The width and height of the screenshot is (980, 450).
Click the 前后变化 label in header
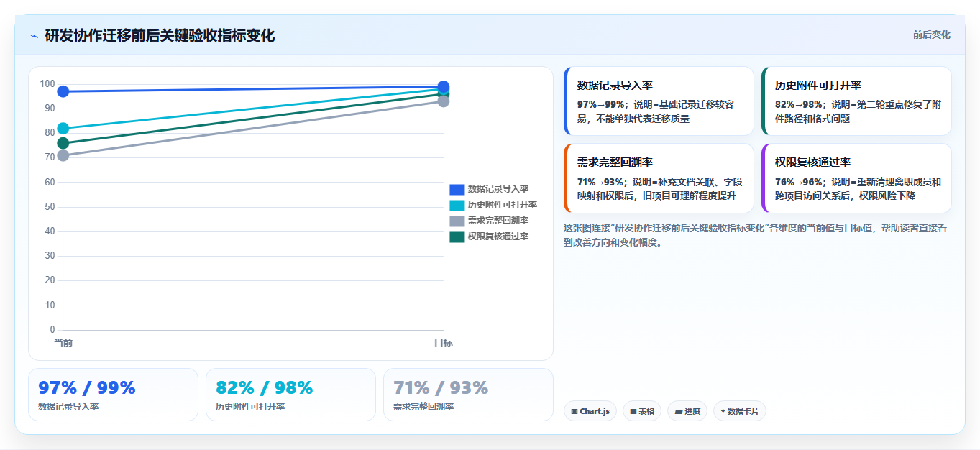[x=931, y=35]
